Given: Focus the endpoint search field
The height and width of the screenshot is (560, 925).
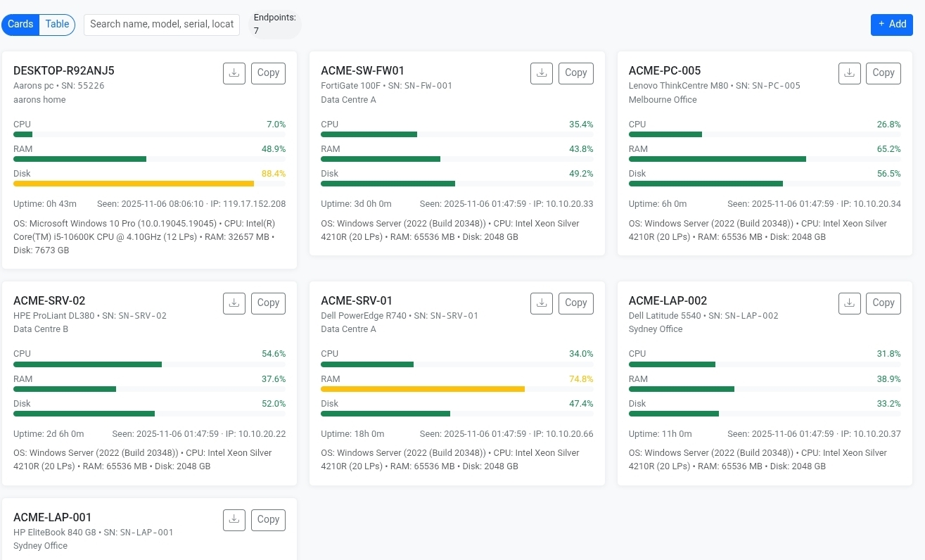Looking at the screenshot, I should 161,25.
